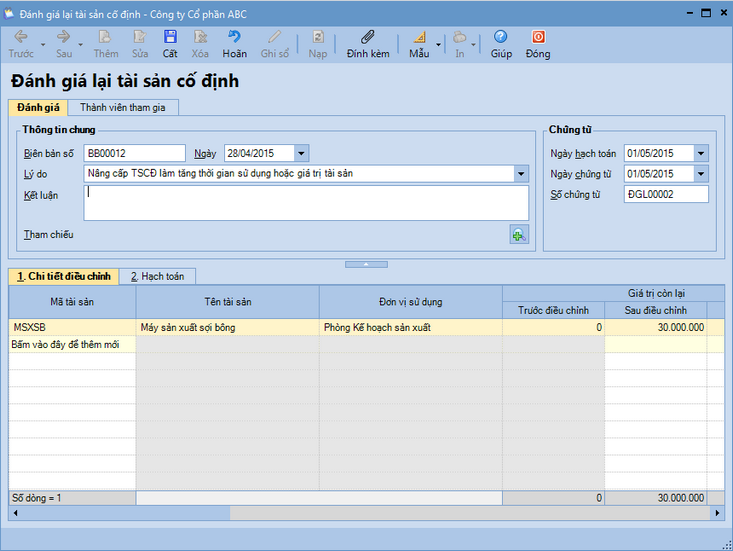Click the Ngày hạch toán 01/05/2015 field
The width and height of the screenshot is (733, 551).
pos(659,153)
